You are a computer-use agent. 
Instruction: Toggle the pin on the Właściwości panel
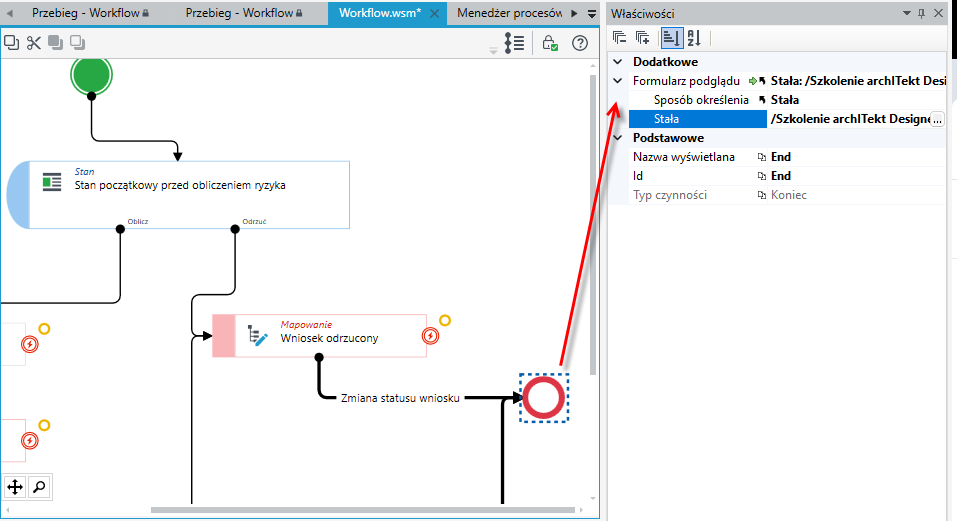pyautogui.click(x=922, y=13)
